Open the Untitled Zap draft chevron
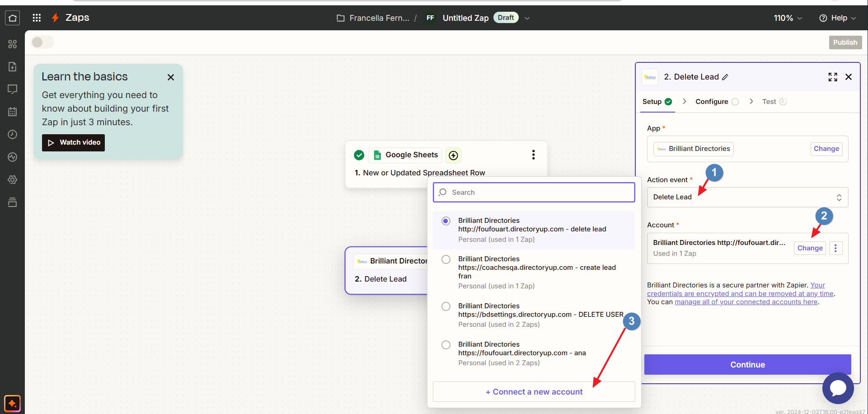 pos(527,18)
